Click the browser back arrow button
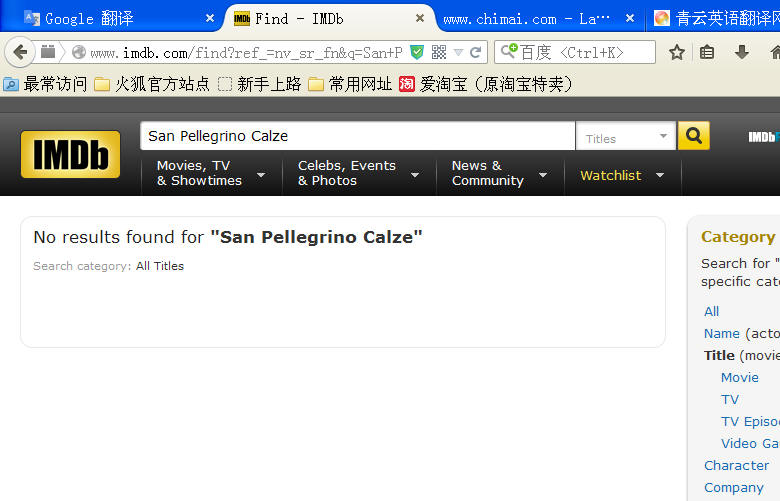Image resolution: width=780 pixels, height=501 pixels. point(20,52)
